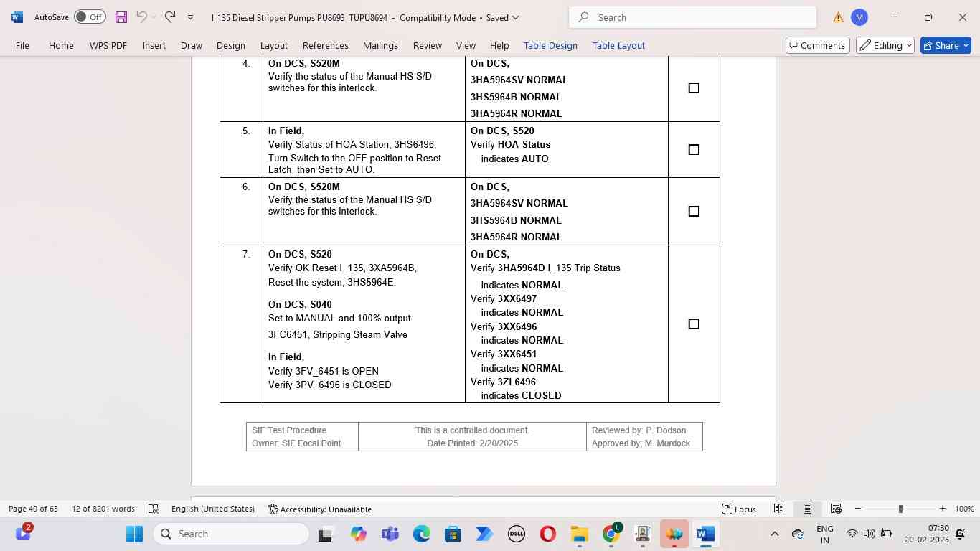
Task: Open the Review tab
Action: tap(428, 45)
